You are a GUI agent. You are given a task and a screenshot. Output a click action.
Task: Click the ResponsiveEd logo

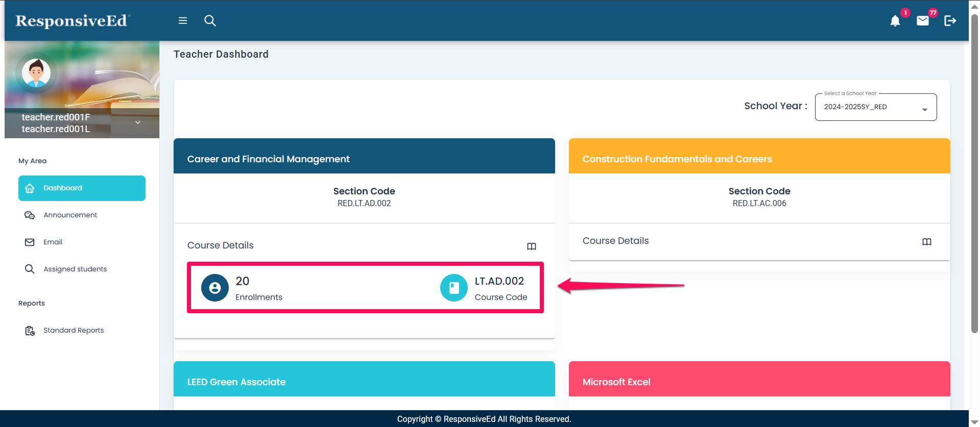(72, 21)
